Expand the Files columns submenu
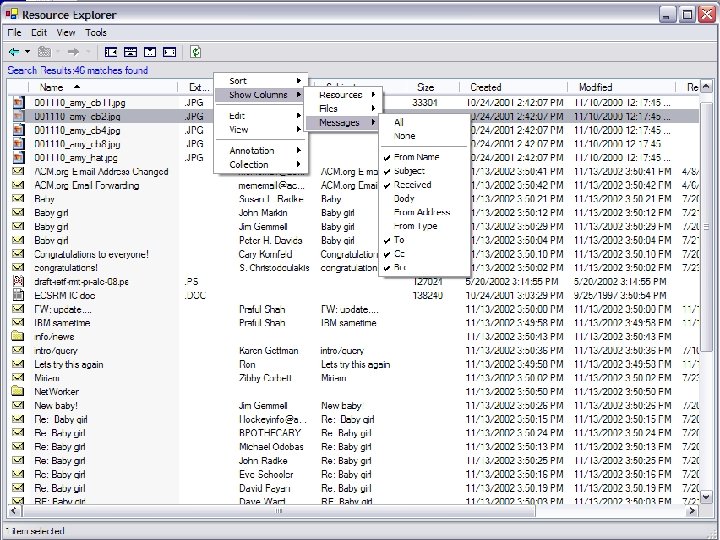720x540 pixels. pos(343,108)
